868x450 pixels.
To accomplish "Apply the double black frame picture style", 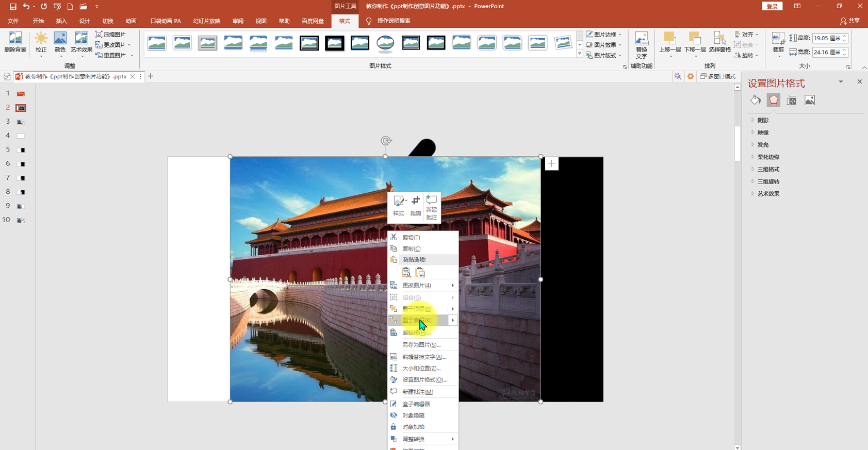I will (309, 43).
